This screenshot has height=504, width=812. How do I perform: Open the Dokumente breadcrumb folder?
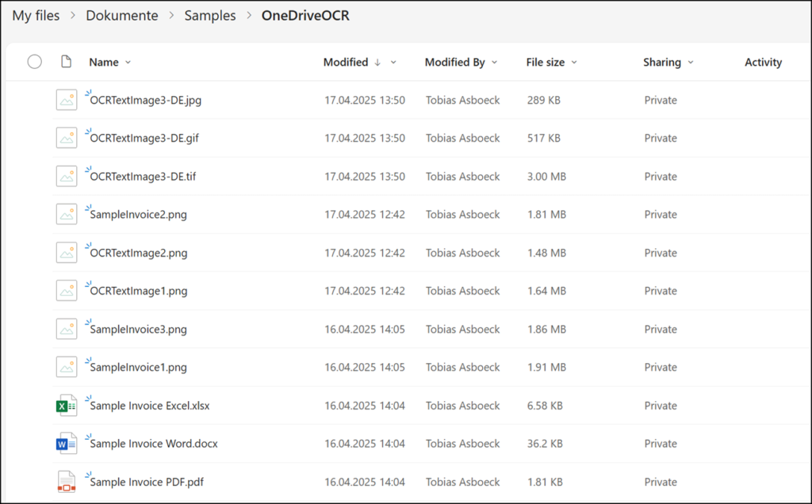click(121, 15)
